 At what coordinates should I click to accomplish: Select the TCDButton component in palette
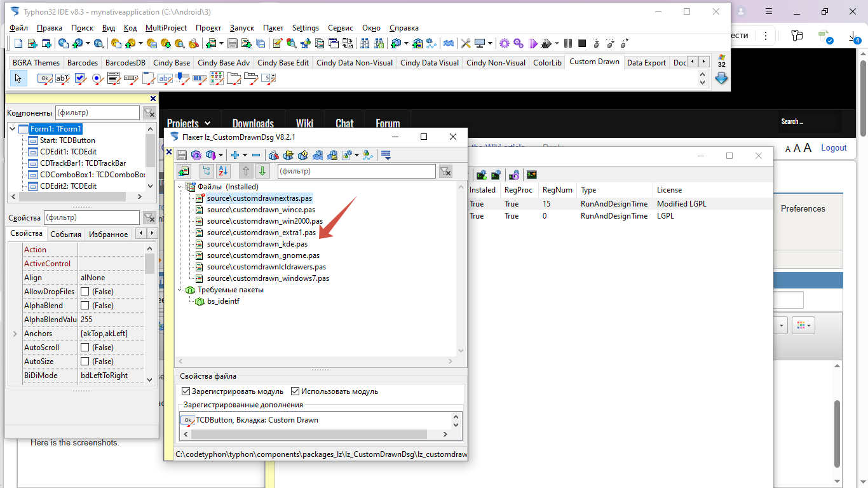pyautogui.click(x=45, y=79)
